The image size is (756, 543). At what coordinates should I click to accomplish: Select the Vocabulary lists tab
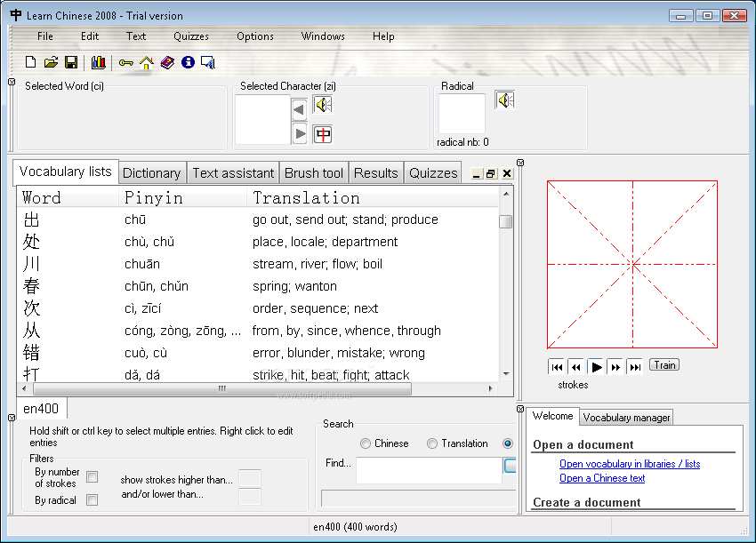click(66, 172)
